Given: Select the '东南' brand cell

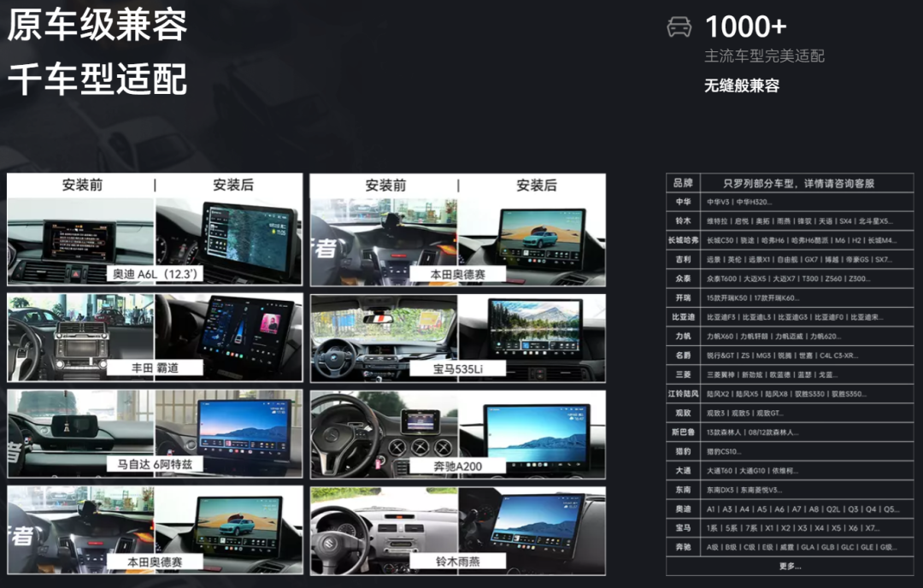Looking at the screenshot, I should tap(683, 490).
